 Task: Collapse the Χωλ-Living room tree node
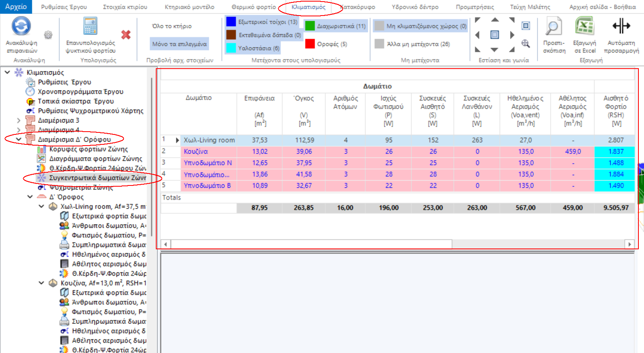tap(41, 206)
